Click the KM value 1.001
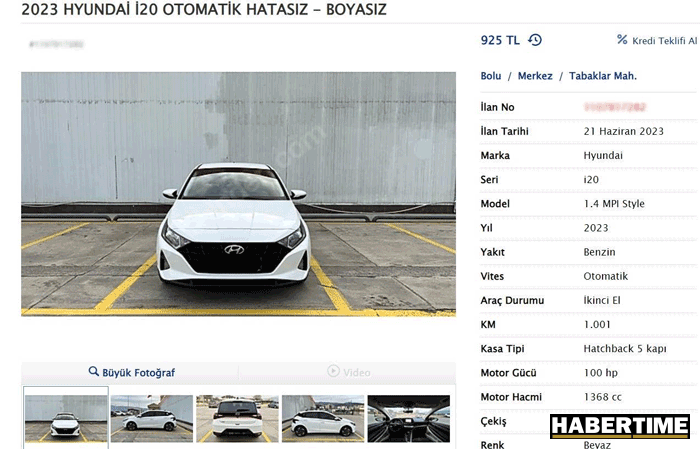The image size is (700, 449). pyautogui.click(x=597, y=324)
